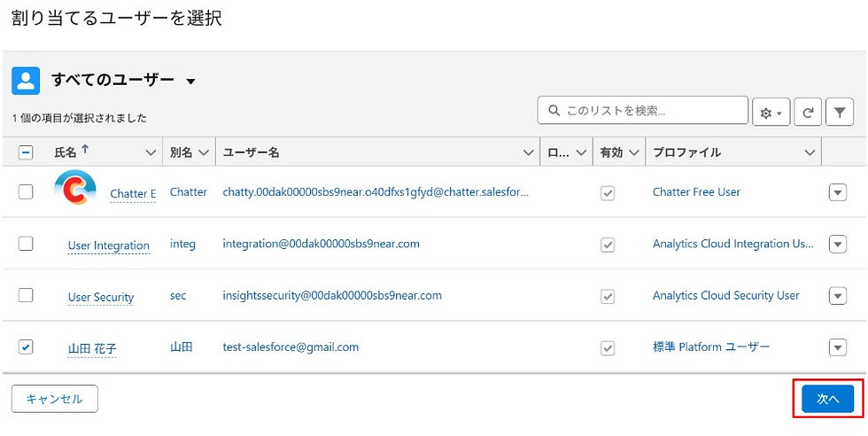The image size is (868, 436).
Task: Click the sec alias cell
Action: [x=178, y=296]
